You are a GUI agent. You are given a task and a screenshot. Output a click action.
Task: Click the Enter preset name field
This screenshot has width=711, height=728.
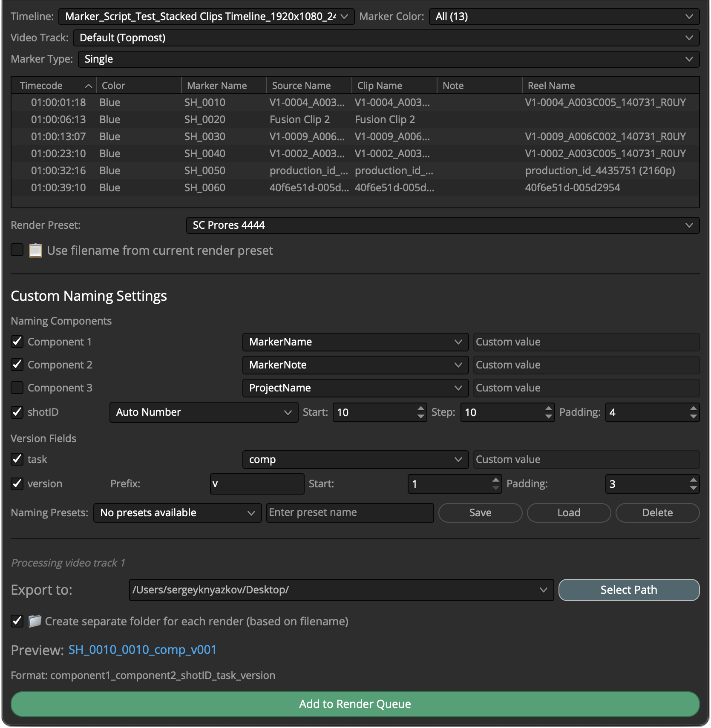pos(350,513)
